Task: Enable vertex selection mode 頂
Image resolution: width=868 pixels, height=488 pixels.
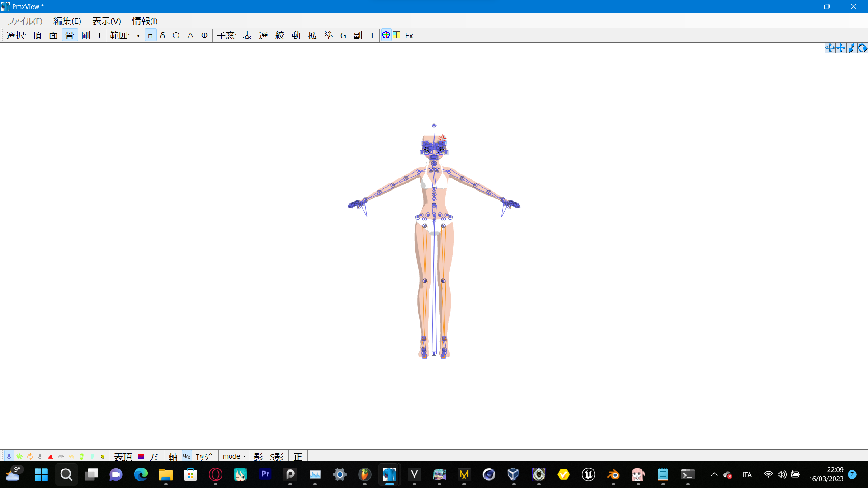Action: coord(38,35)
